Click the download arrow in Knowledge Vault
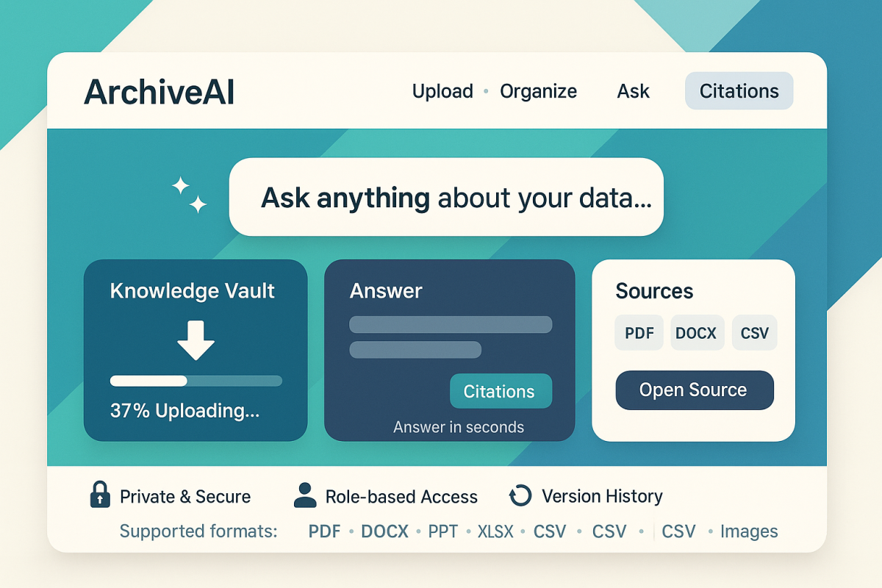Screen dimensions: 882x588 tap(196, 339)
